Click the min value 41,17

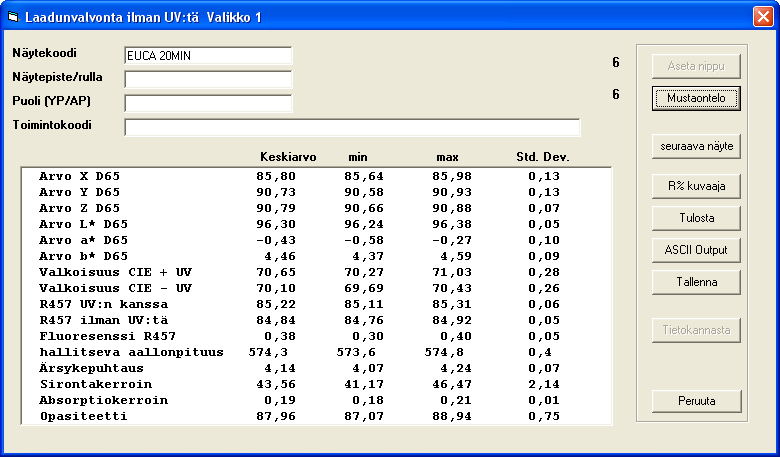364,384
